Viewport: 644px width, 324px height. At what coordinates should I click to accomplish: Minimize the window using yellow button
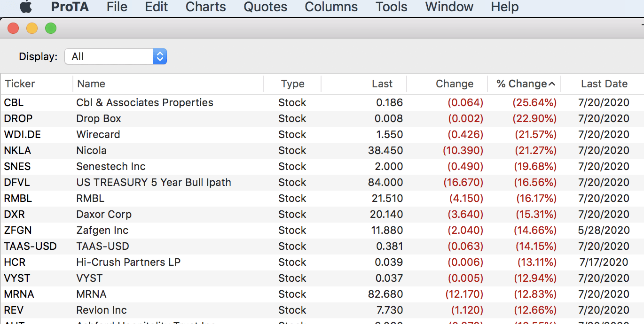tap(32, 29)
